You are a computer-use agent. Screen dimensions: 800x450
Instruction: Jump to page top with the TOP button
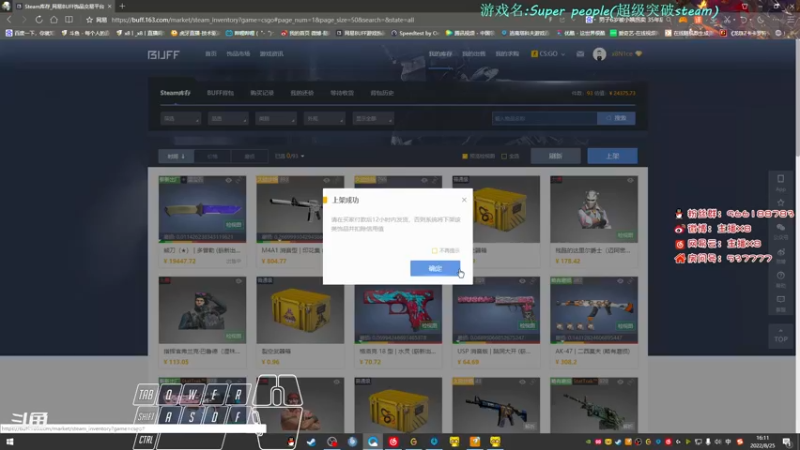[781, 336]
